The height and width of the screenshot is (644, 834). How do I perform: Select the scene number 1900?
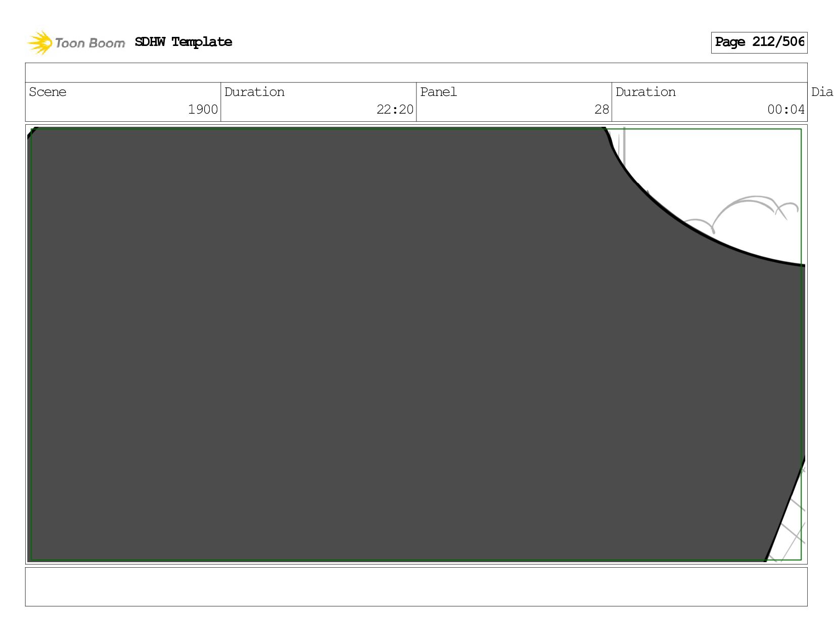(x=203, y=109)
